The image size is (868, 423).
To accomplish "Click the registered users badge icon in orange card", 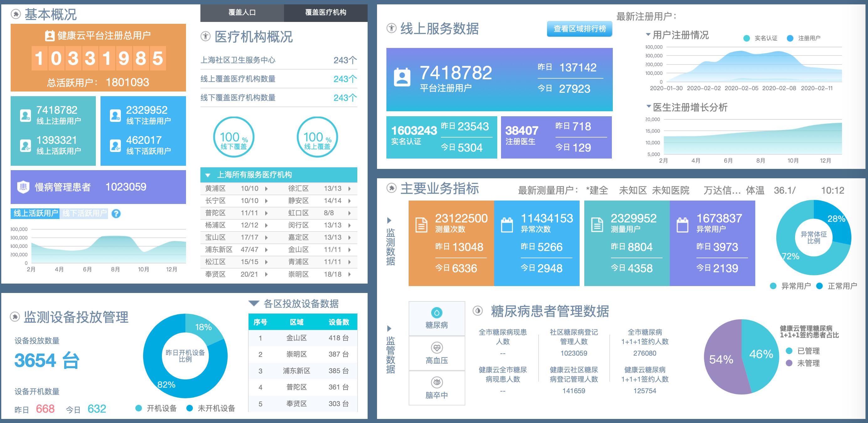I will point(49,36).
